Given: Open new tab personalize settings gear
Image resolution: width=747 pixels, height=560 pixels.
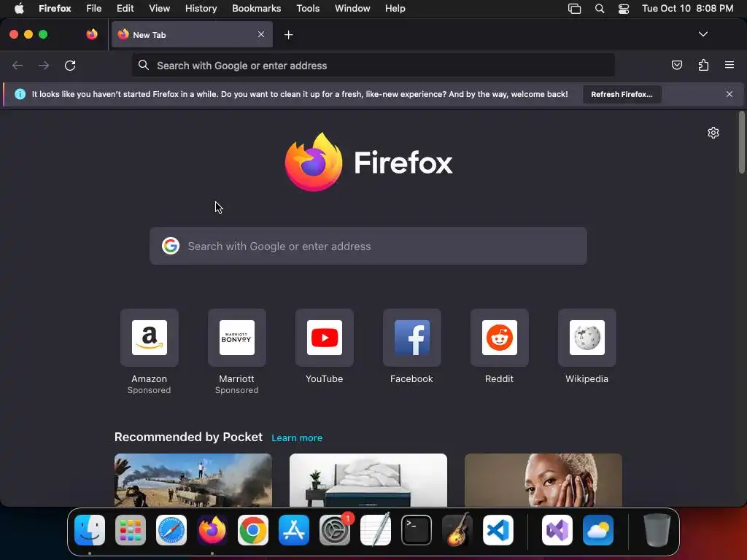Looking at the screenshot, I should (x=713, y=133).
